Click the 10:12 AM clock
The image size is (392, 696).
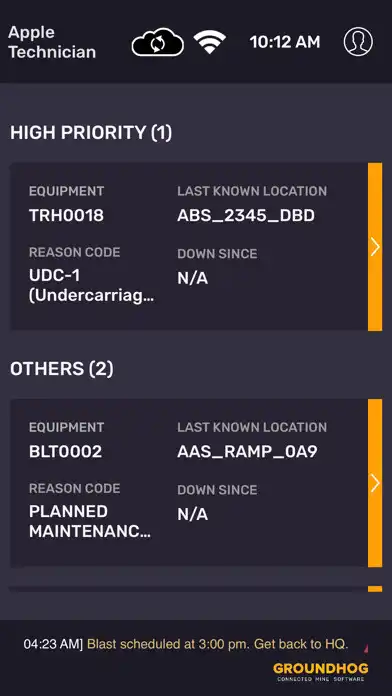[x=285, y=42]
